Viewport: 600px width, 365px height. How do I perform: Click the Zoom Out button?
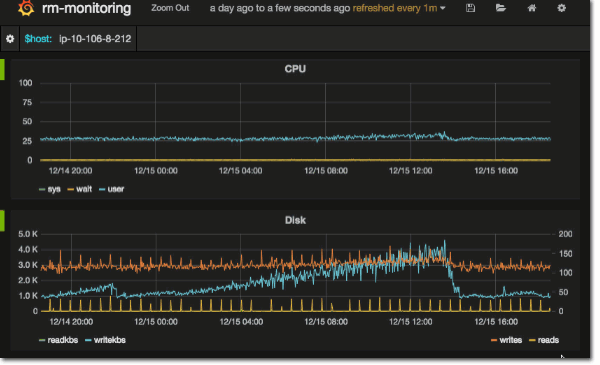pyautogui.click(x=170, y=8)
